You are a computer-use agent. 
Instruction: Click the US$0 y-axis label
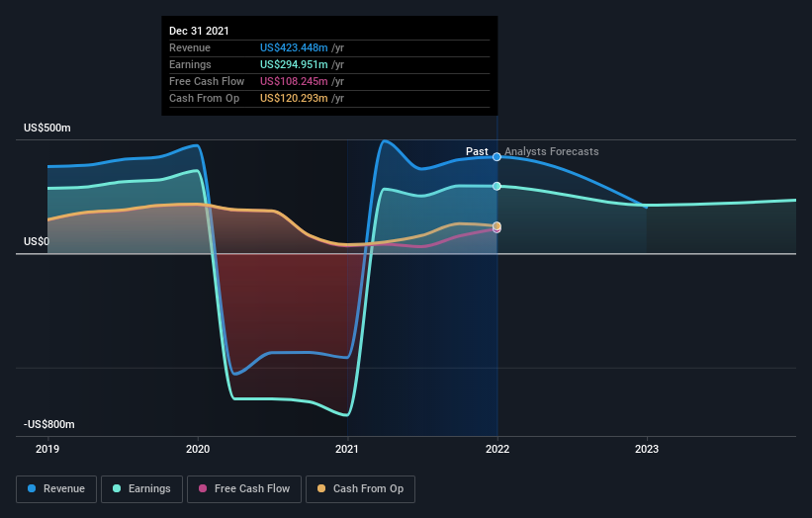37,241
